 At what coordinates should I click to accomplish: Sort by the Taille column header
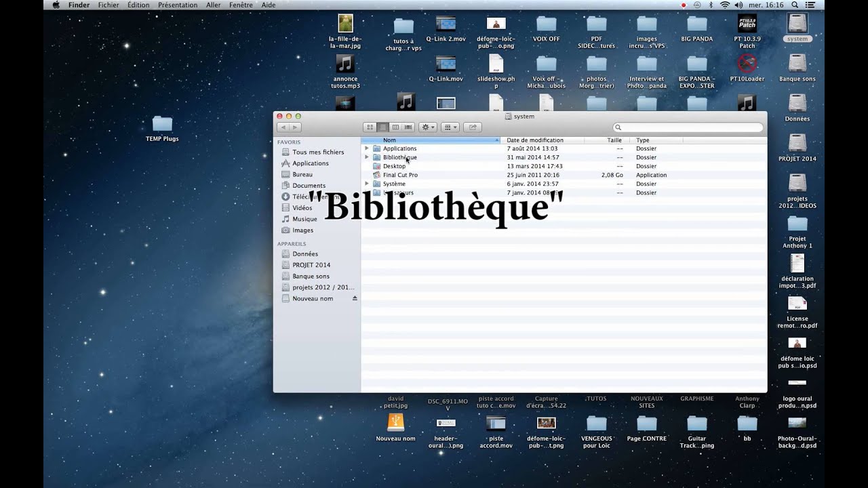click(607, 140)
